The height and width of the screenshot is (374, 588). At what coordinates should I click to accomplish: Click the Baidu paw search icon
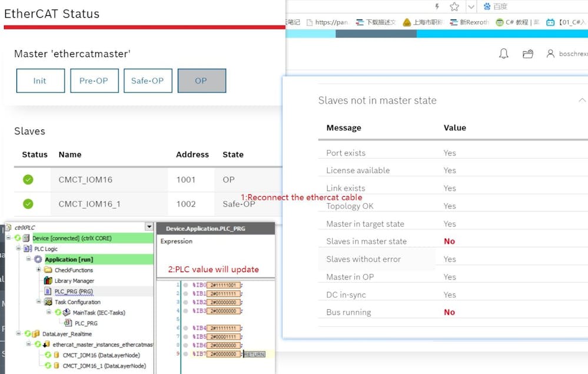pos(487,6)
